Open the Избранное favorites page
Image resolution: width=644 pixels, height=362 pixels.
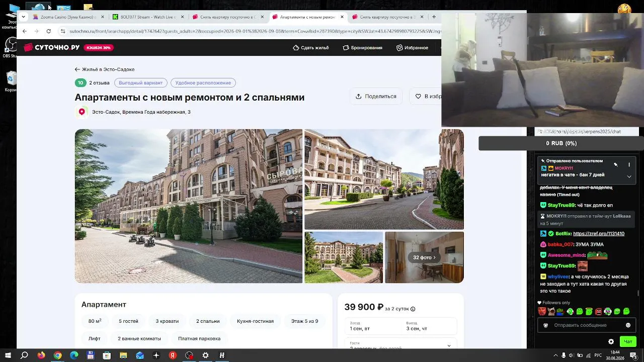pos(412,48)
